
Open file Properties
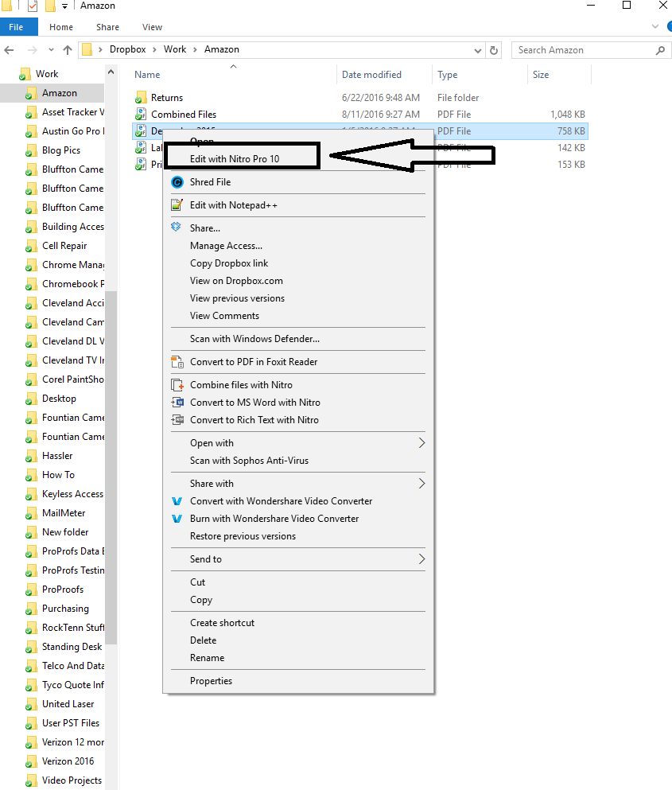pos(211,681)
